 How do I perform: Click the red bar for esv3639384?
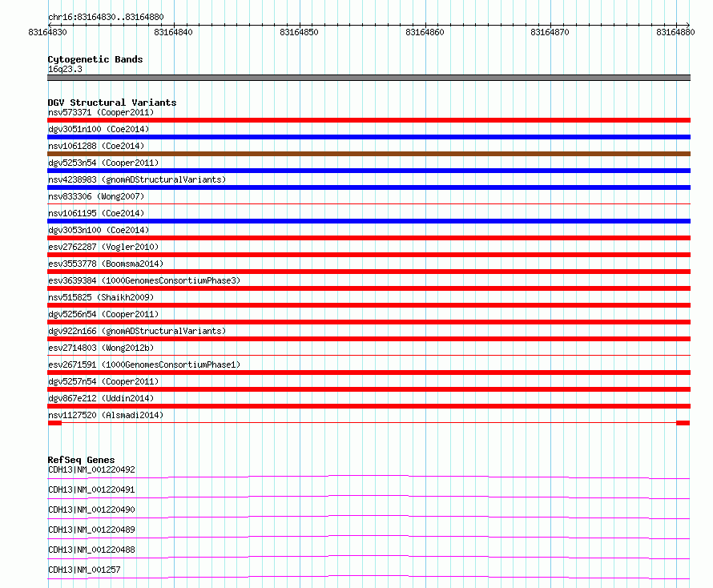pyautogui.click(x=369, y=288)
